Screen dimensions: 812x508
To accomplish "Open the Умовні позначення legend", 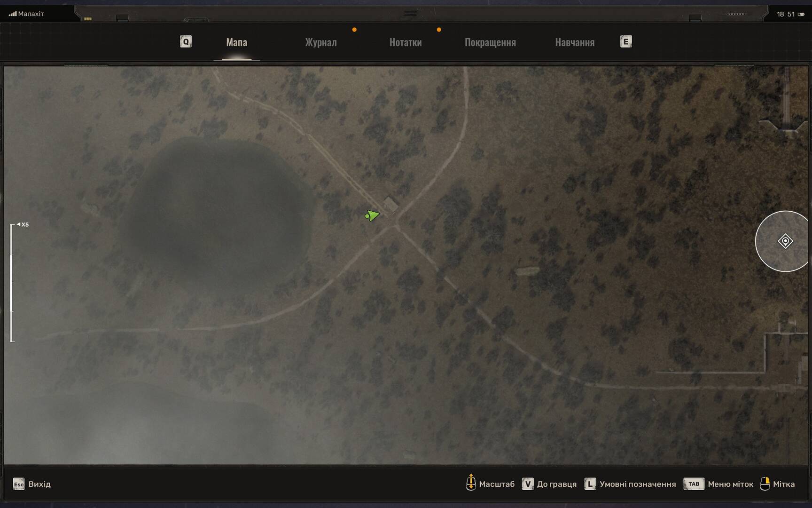I will [x=637, y=484].
